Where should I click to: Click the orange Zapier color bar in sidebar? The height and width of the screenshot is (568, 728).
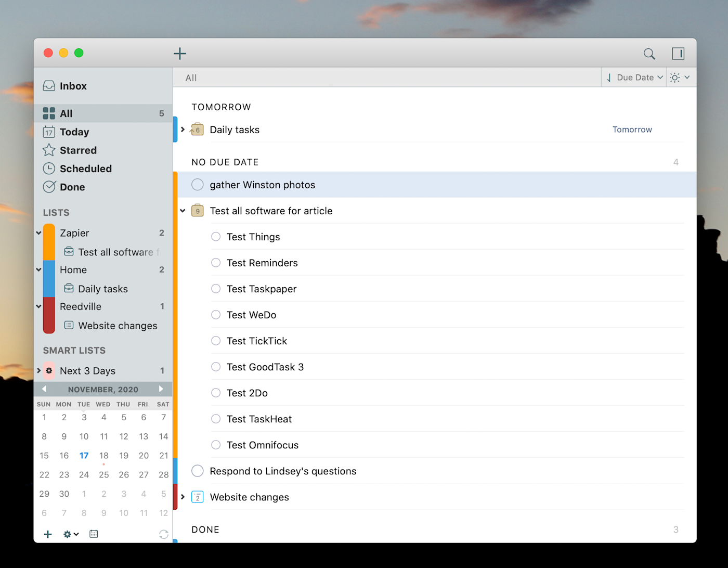click(49, 242)
